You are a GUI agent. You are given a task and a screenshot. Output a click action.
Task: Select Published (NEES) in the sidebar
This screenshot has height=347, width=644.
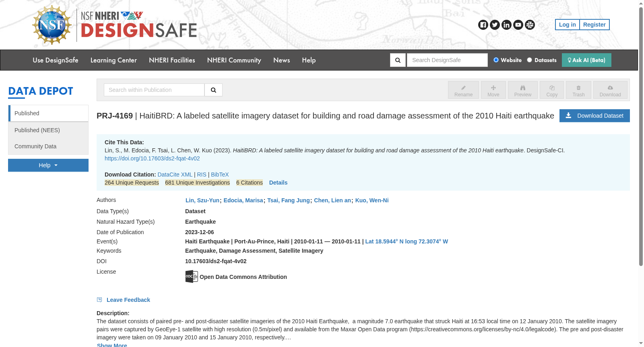click(x=48, y=130)
